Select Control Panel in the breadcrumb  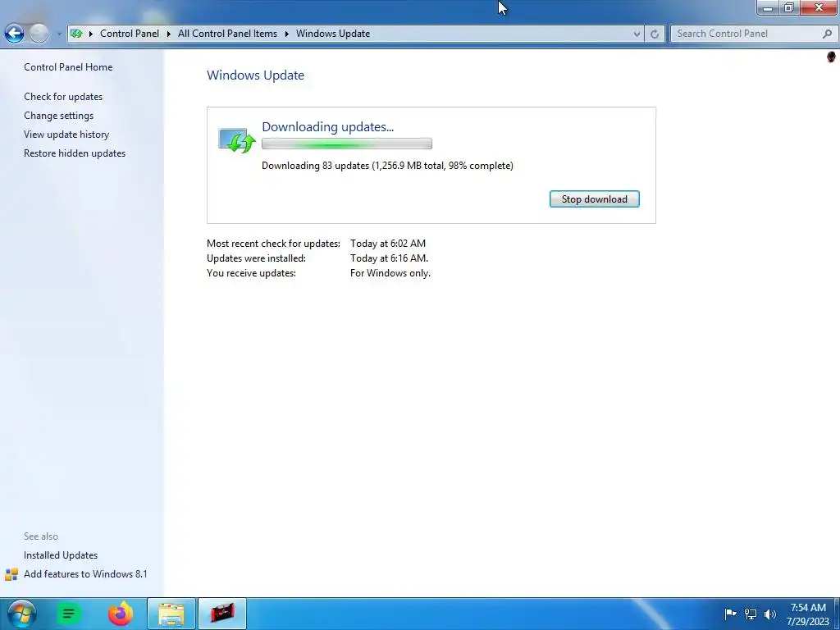129,33
